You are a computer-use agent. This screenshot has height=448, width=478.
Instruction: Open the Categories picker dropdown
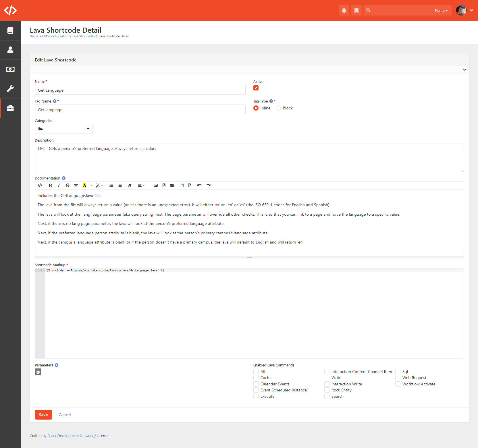[64, 129]
